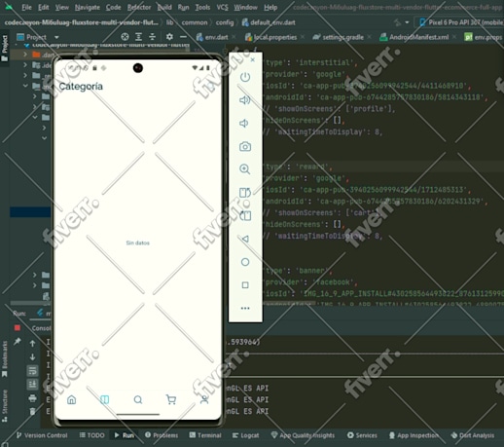
Task: Open the Terminal tool window
Action: pos(205,435)
